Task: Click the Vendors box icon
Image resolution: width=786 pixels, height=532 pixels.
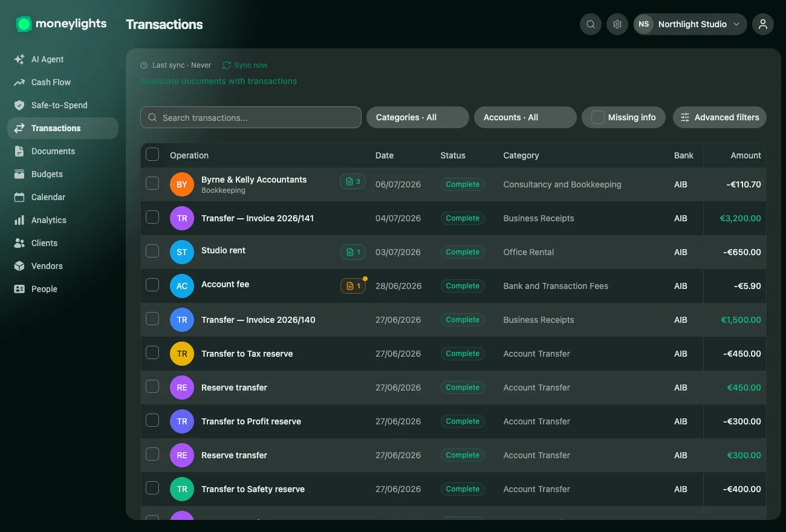Action: (19, 266)
